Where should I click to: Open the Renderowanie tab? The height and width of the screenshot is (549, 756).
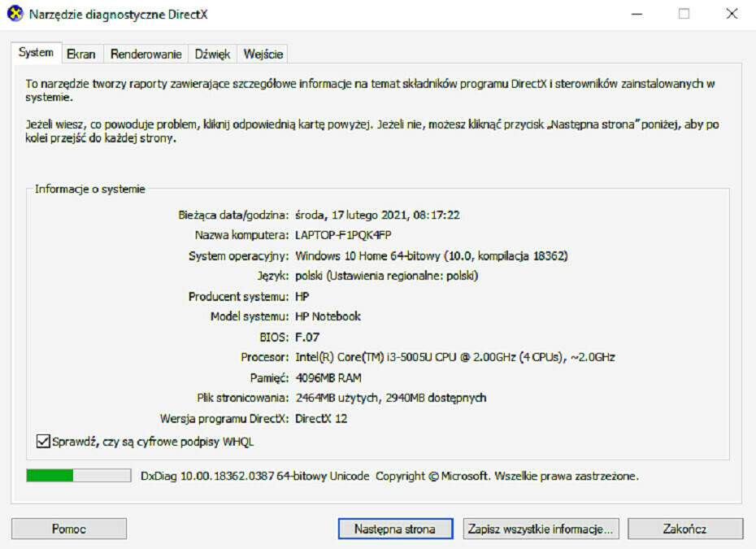(146, 54)
